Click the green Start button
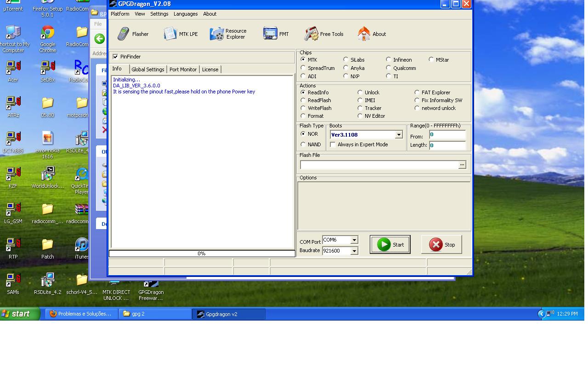Viewport: 588px width, 368px height. point(390,245)
